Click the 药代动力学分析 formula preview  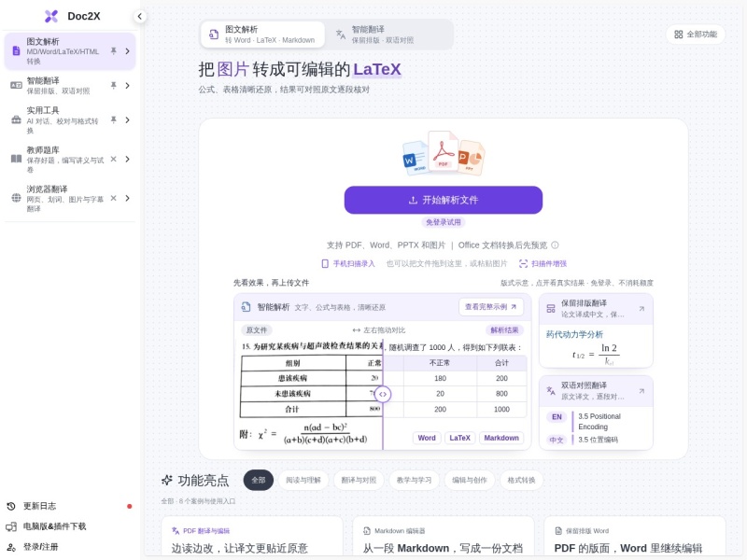(596, 346)
